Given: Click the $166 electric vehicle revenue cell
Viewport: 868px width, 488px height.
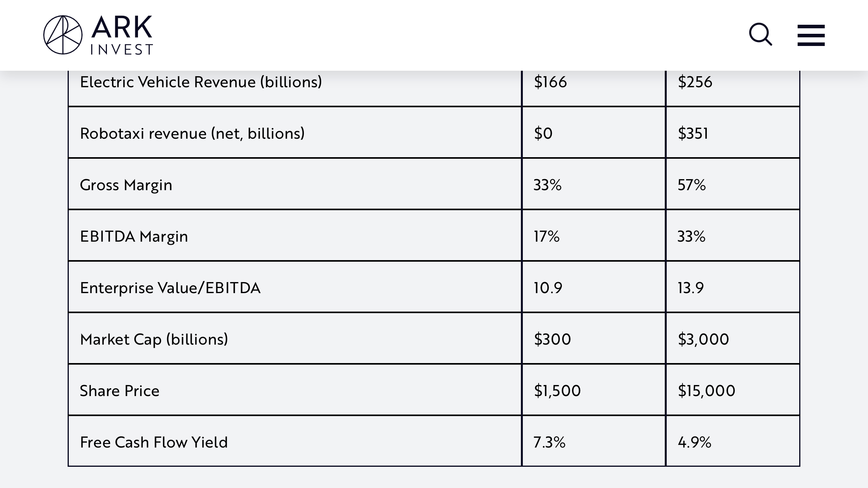Looking at the screenshot, I should pyautogui.click(x=550, y=82).
